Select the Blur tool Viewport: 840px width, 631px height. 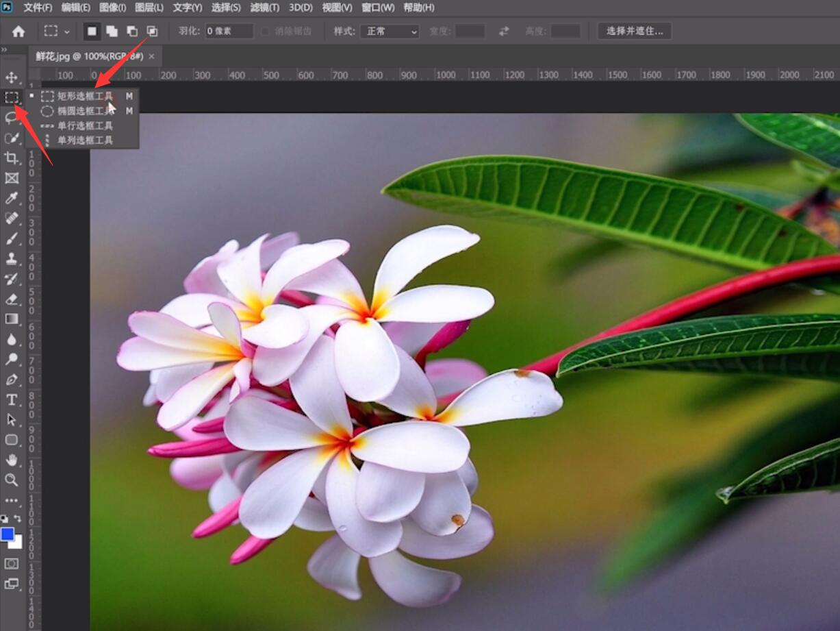12,339
